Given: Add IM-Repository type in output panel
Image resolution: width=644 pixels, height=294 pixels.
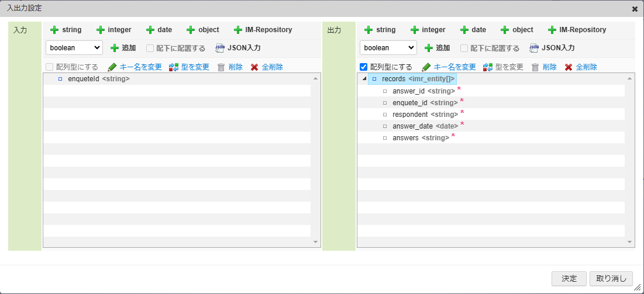Looking at the screenshot, I should point(577,30).
